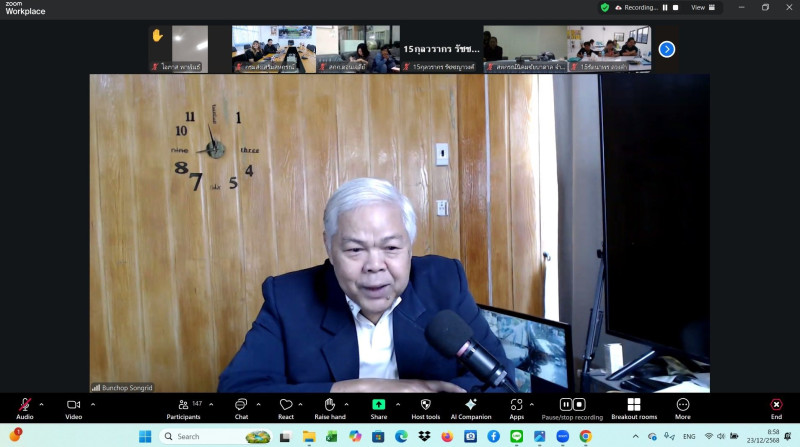
Task: Open Breakout rooms
Action: coord(634,406)
